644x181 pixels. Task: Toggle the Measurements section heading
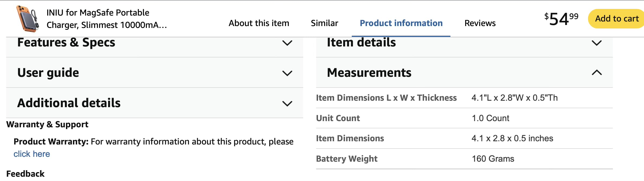[369, 73]
